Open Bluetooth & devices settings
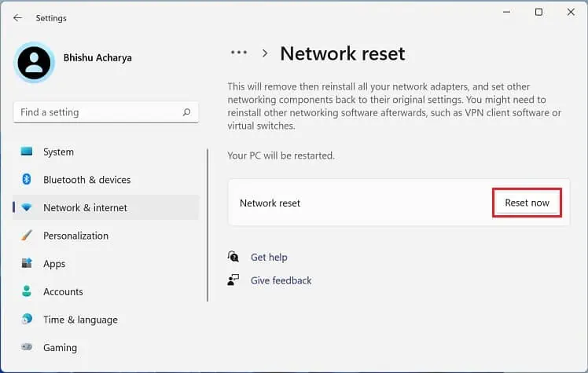 point(86,180)
